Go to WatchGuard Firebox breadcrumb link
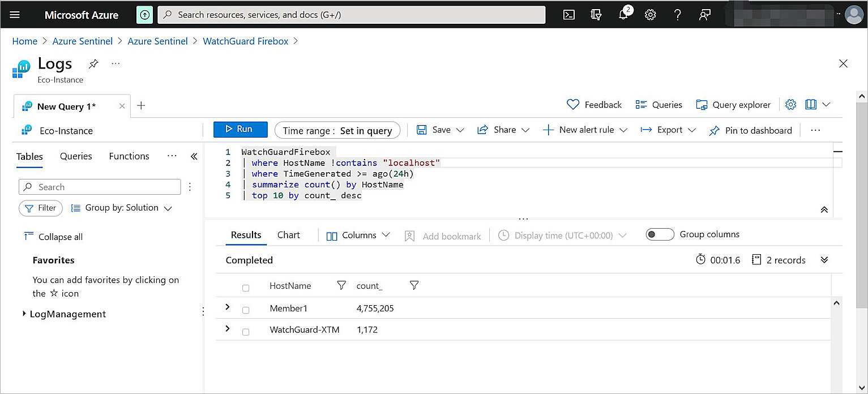Screen dimensions: 868x394 click(x=245, y=41)
